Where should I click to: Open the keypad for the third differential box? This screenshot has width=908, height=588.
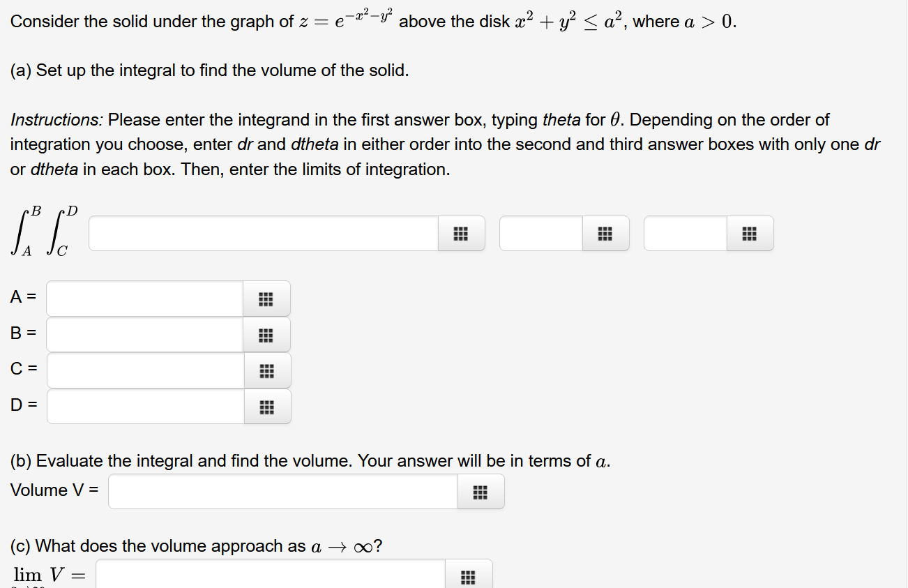tap(749, 234)
